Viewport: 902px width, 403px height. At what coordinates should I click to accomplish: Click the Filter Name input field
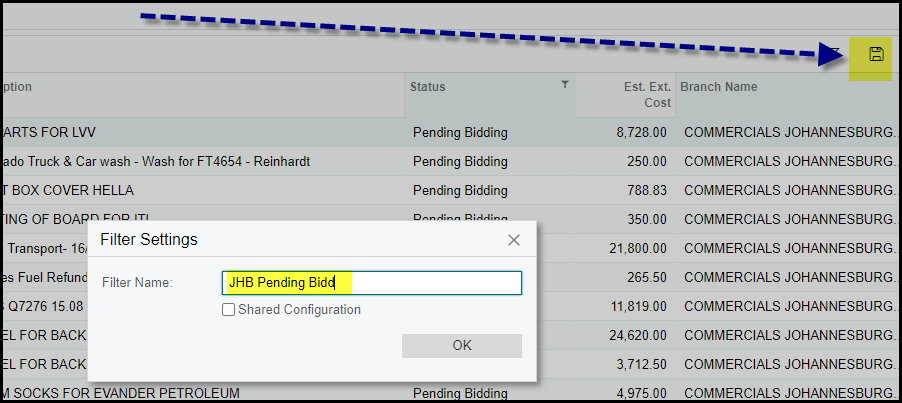372,283
